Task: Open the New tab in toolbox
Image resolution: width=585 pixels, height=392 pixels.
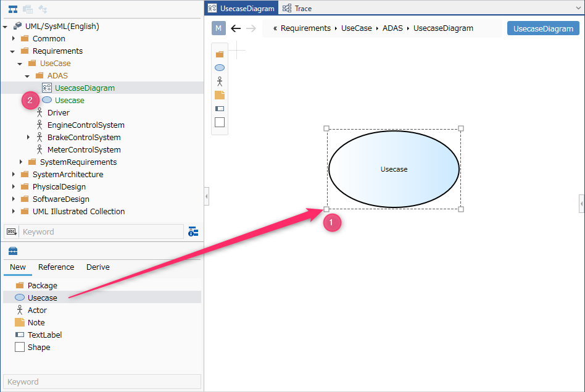Action: pos(18,267)
